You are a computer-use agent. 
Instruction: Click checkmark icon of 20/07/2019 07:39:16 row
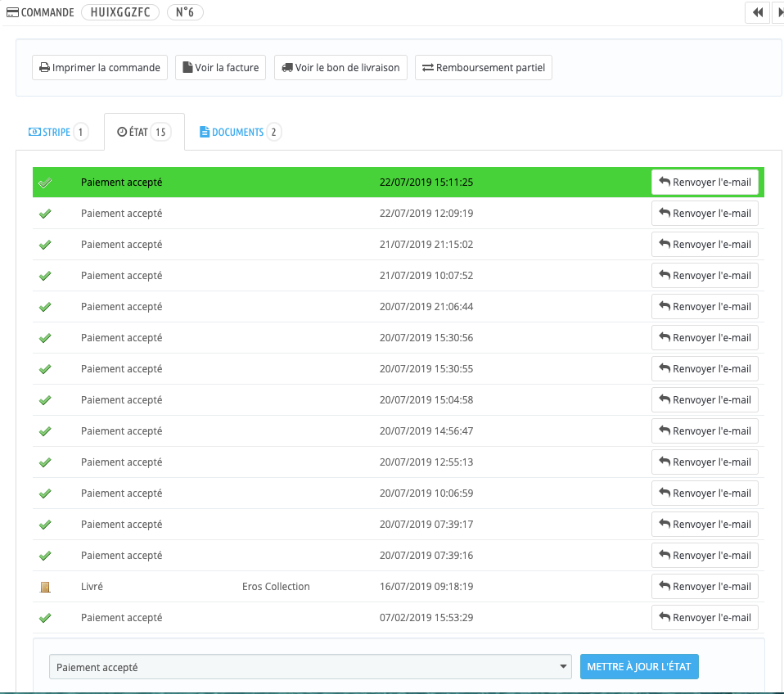click(45, 556)
